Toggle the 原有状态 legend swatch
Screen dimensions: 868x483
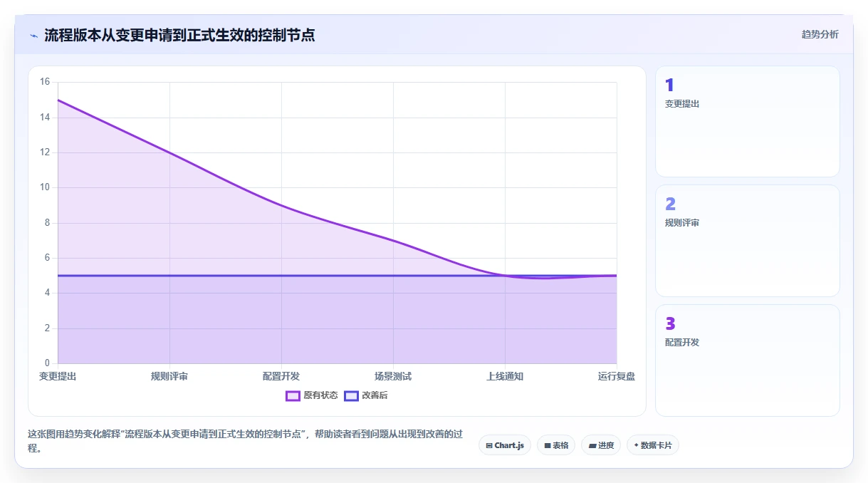point(293,395)
